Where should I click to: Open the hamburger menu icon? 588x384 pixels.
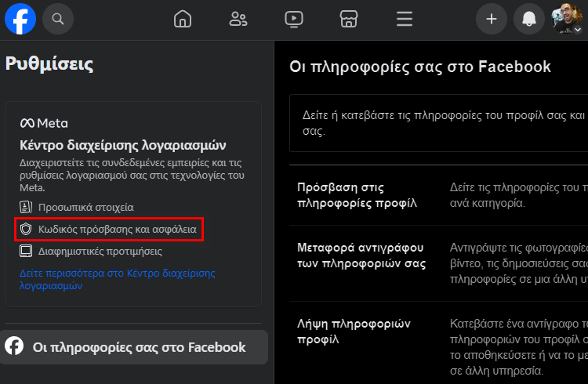405,19
